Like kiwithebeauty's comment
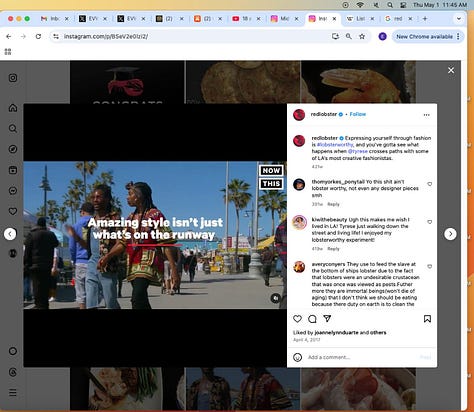 tap(430, 222)
